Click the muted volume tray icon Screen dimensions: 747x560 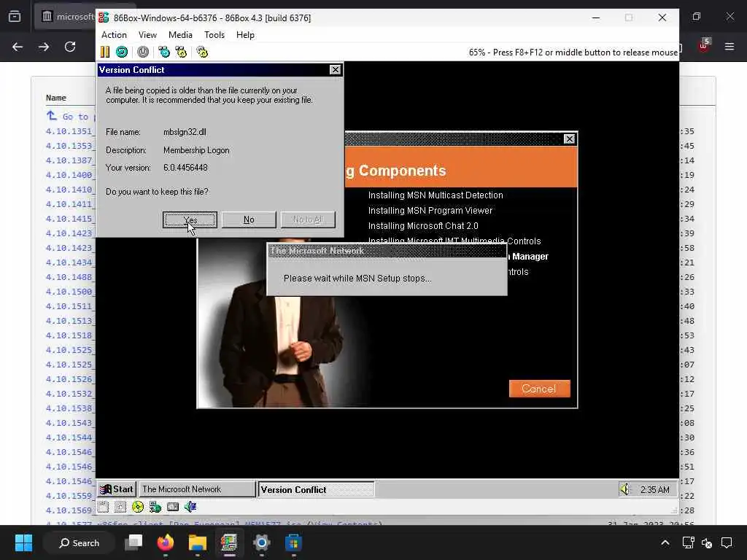707,542
